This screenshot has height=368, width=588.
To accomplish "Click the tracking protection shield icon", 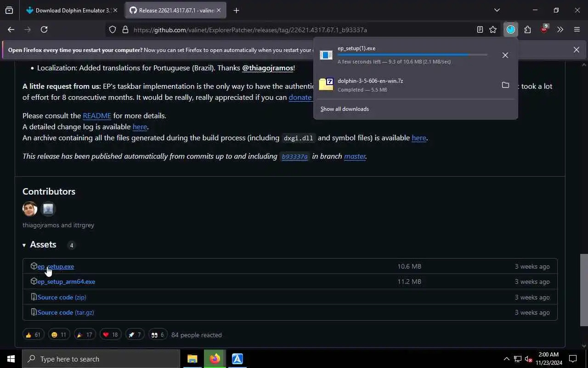I will pyautogui.click(x=113, y=29).
